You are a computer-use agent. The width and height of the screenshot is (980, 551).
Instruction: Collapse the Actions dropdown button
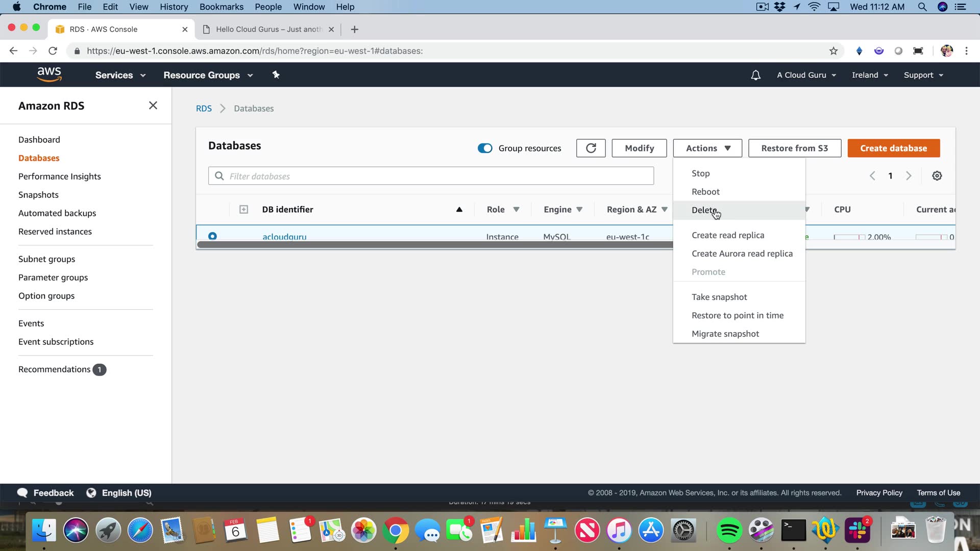point(707,148)
